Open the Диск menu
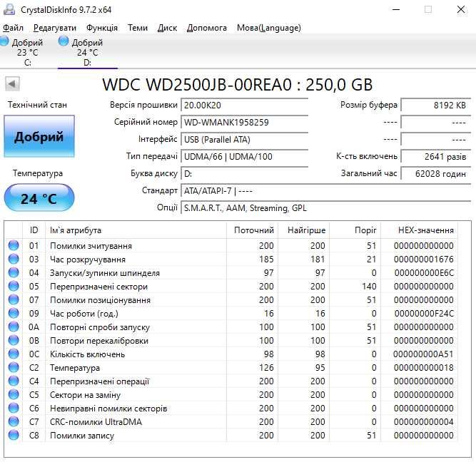The image size is (476, 462). 167,28
